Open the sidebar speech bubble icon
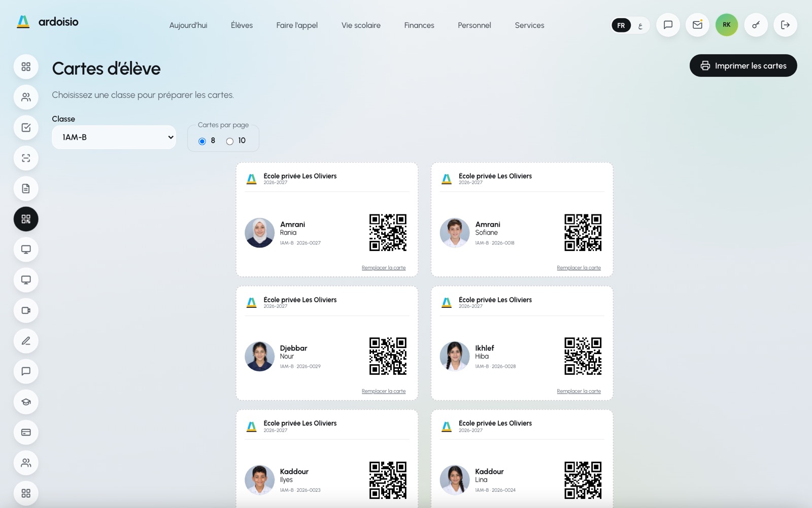This screenshot has height=508, width=812. [26, 371]
